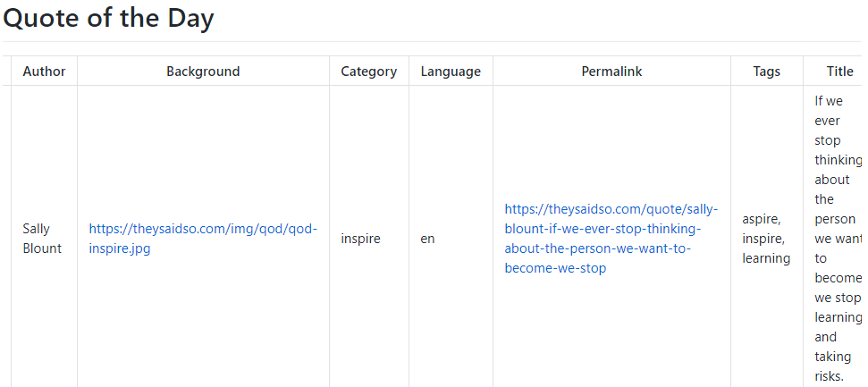
Task: Select the Language column header
Action: pyautogui.click(x=451, y=71)
